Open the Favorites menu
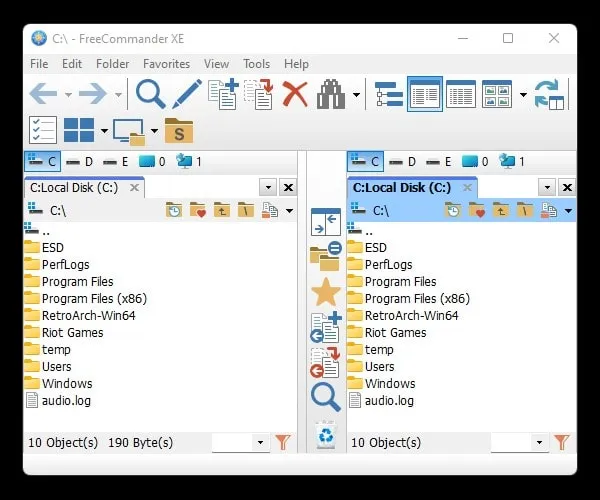Image resolution: width=600 pixels, height=500 pixels. [166, 64]
